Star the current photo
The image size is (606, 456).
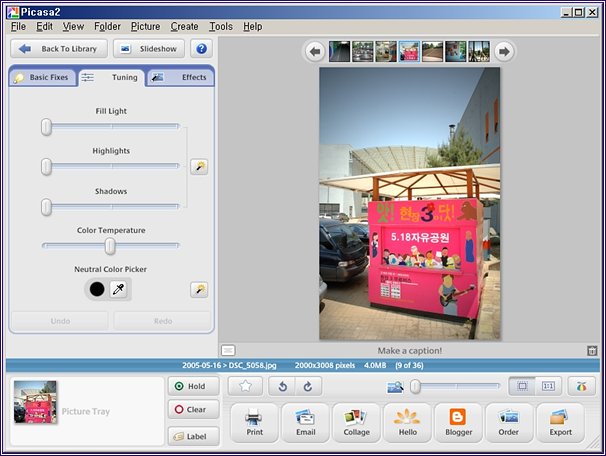tap(245, 386)
